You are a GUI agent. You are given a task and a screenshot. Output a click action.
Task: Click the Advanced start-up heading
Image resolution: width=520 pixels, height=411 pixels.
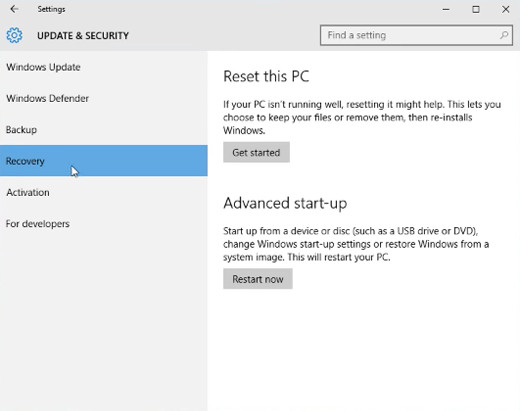coord(285,203)
